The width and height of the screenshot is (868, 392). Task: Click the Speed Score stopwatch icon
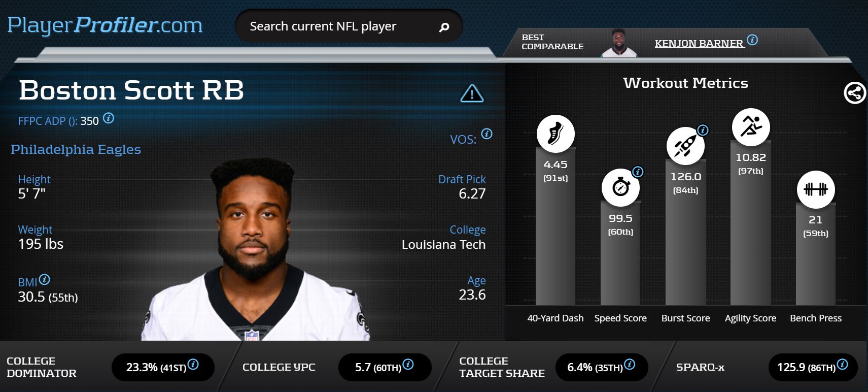click(620, 187)
